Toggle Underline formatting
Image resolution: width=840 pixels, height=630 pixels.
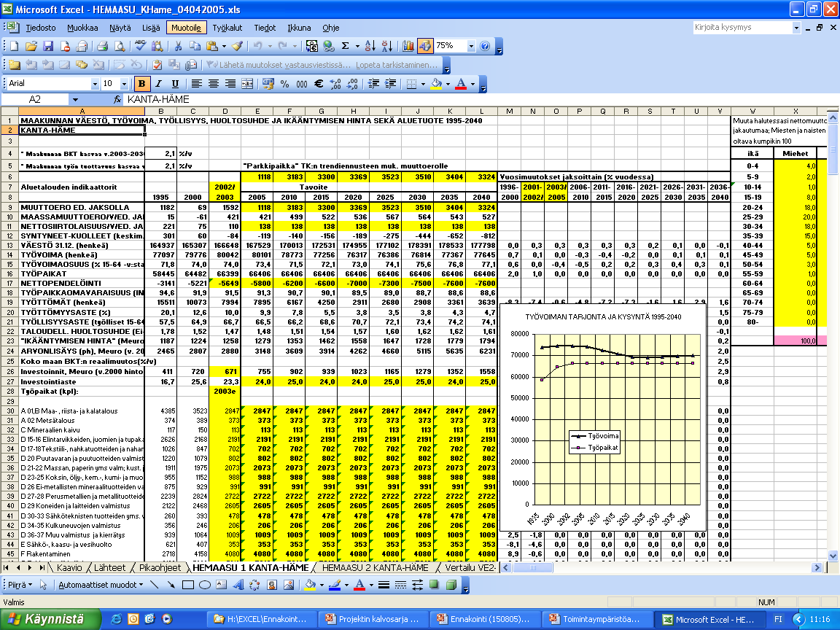[x=175, y=84]
